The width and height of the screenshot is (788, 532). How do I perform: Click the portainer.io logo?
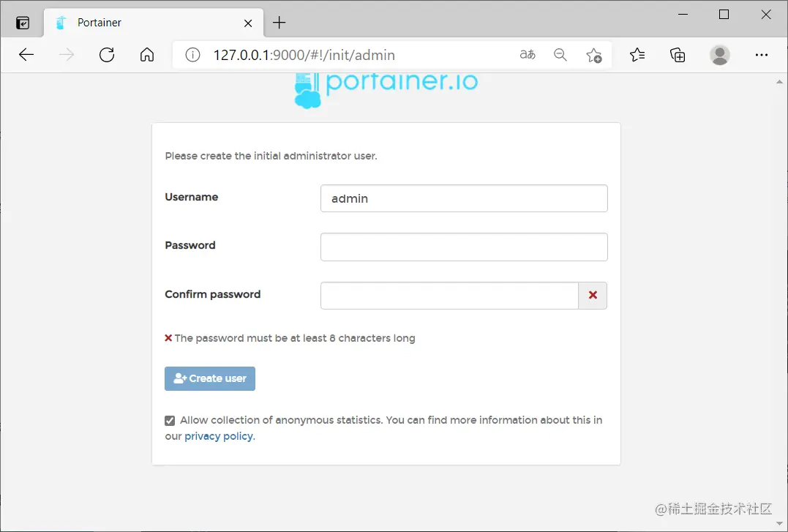386,89
